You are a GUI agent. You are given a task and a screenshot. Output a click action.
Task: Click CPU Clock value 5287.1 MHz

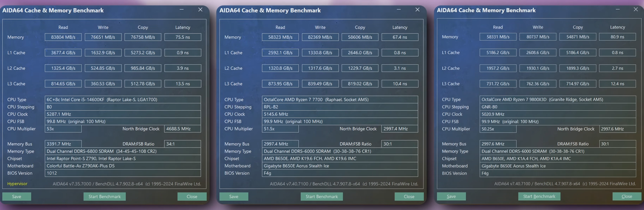[x=123, y=114]
